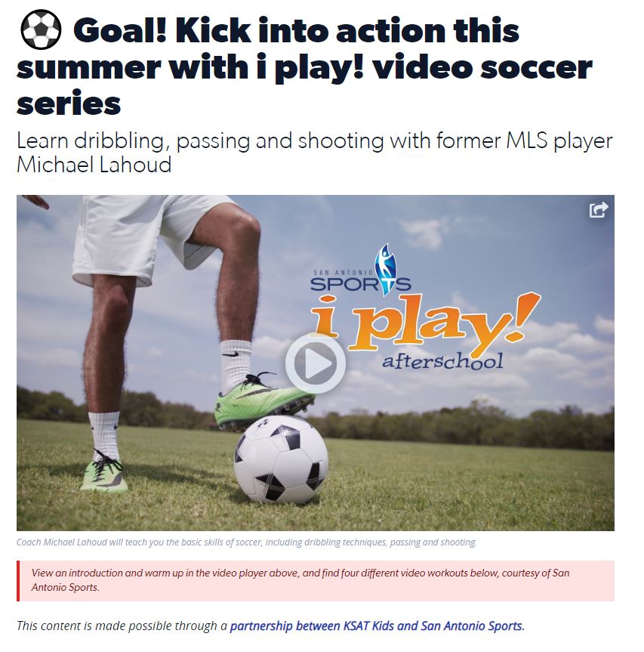Open the KSAT Kids and San Antonio Sports partnership link
The width and height of the screenshot is (644, 652).
[x=377, y=626]
